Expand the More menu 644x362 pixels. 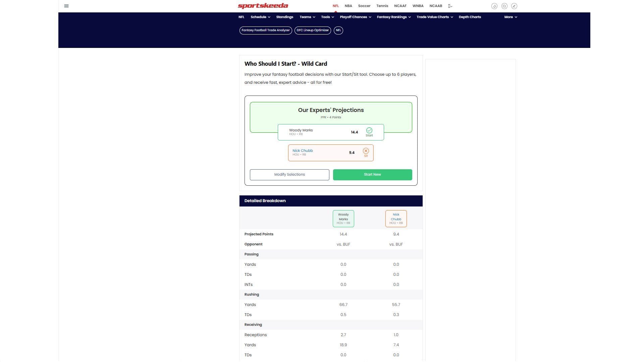(511, 17)
